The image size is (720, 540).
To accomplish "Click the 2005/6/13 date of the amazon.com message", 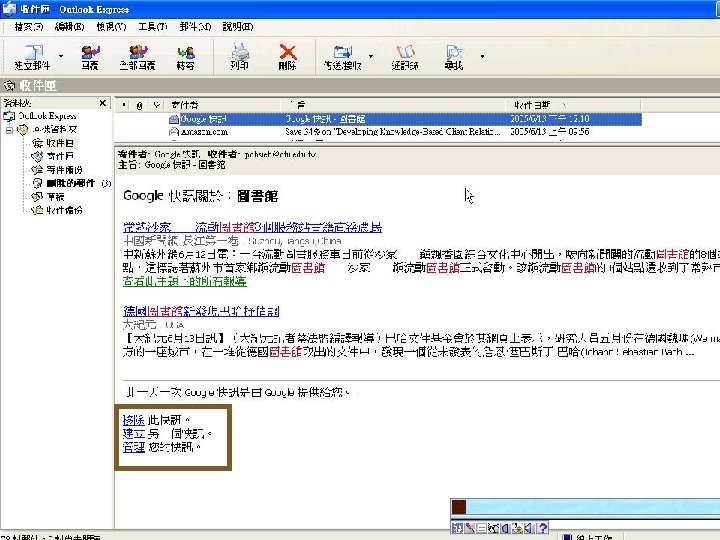I will coord(550,132).
